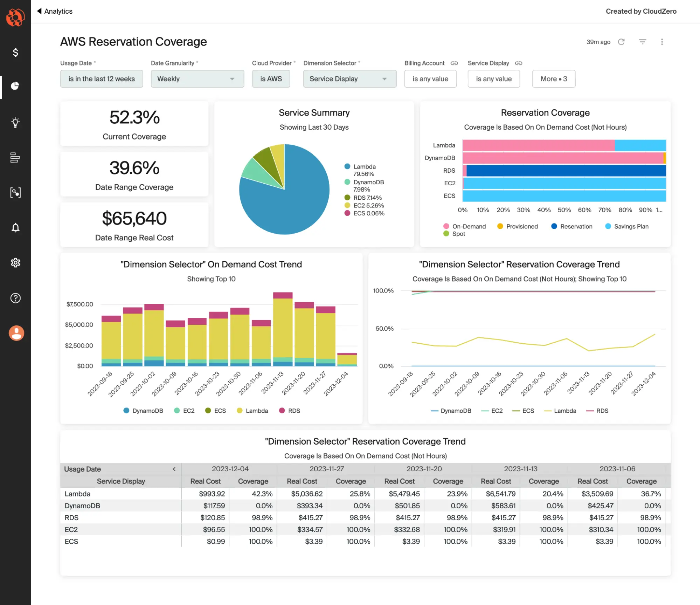Toggle DynamoDB in pie chart legend
The height and width of the screenshot is (605, 700).
[364, 186]
